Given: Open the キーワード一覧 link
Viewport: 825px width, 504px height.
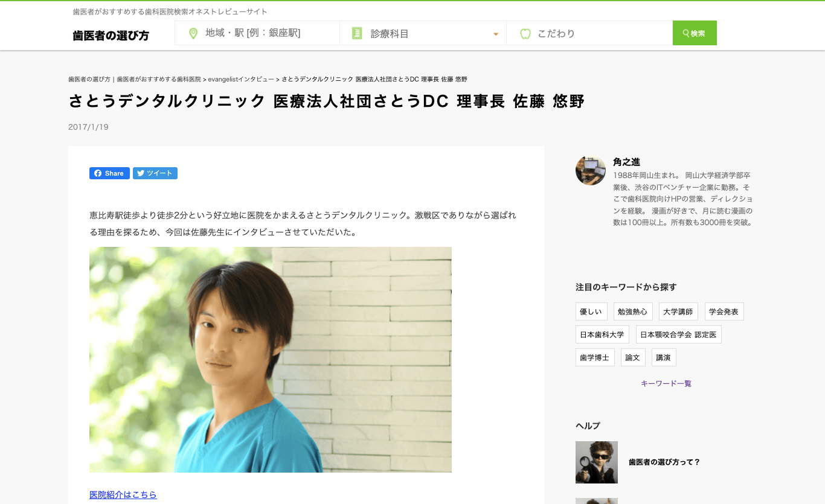Looking at the screenshot, I should pyautogui.click(x=666, y=383).
